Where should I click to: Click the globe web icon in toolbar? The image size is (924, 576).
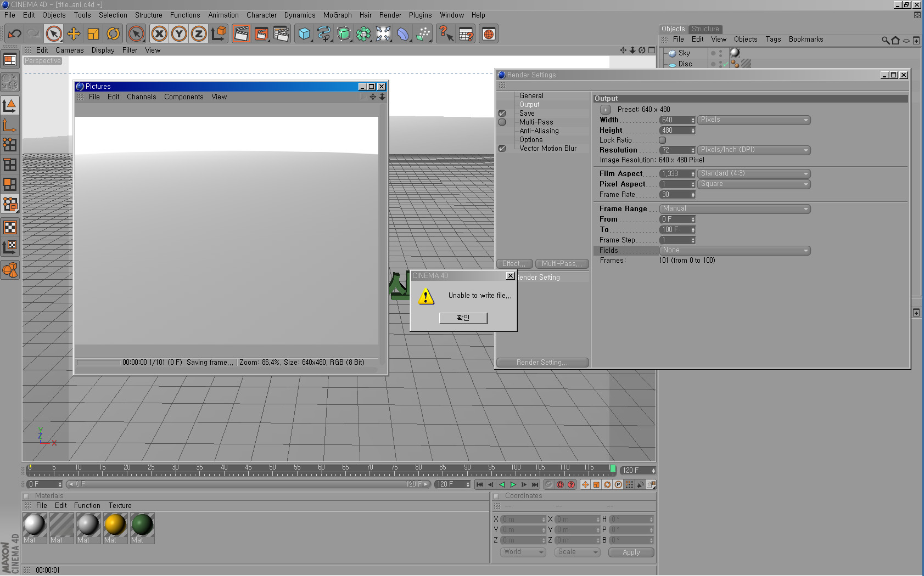tap(489, 34)
